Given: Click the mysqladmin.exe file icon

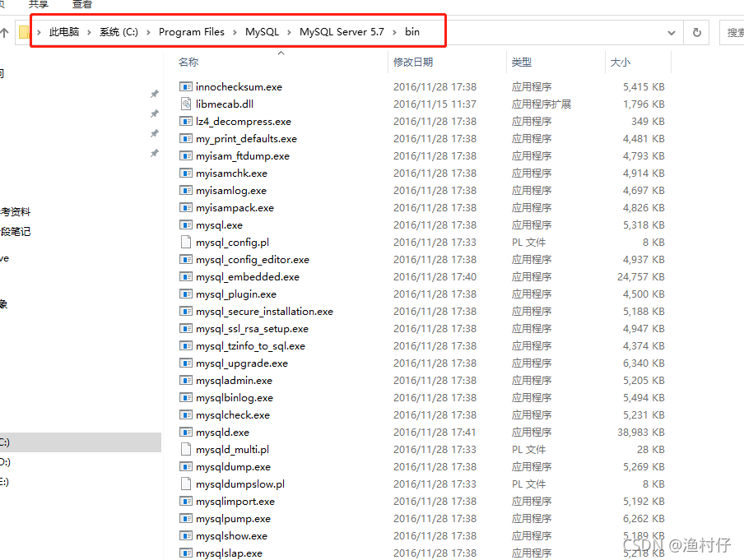Looking at the screenshot, I should 185,380.
